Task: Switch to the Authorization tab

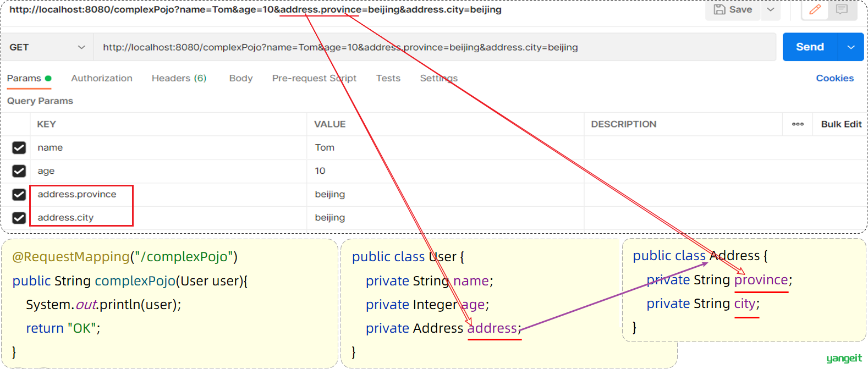Action: (102, 78)
